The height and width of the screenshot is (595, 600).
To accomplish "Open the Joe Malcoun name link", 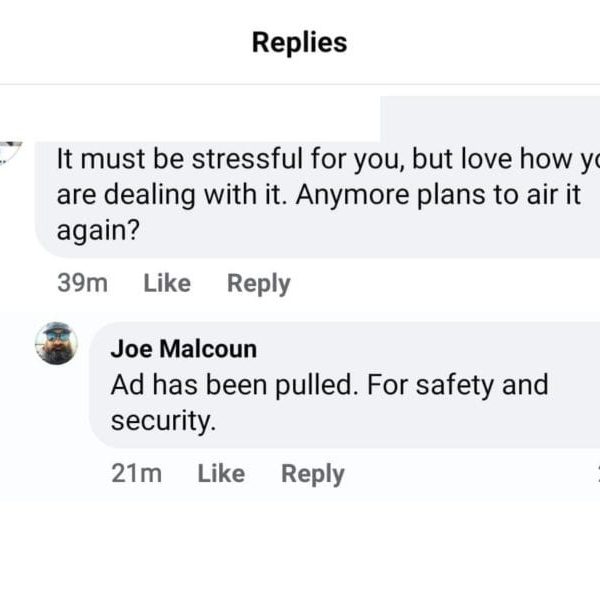I will click(x=183, y=349).
